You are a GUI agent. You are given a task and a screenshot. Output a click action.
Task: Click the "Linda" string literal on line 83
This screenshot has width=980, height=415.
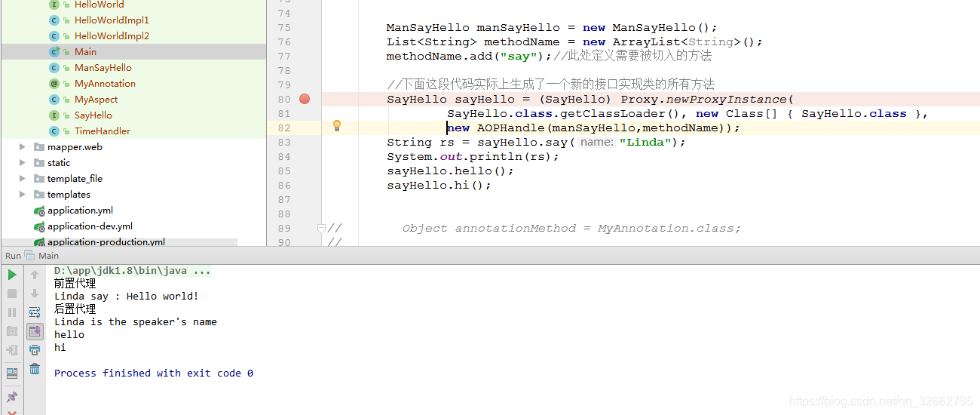tap(645, 143)
